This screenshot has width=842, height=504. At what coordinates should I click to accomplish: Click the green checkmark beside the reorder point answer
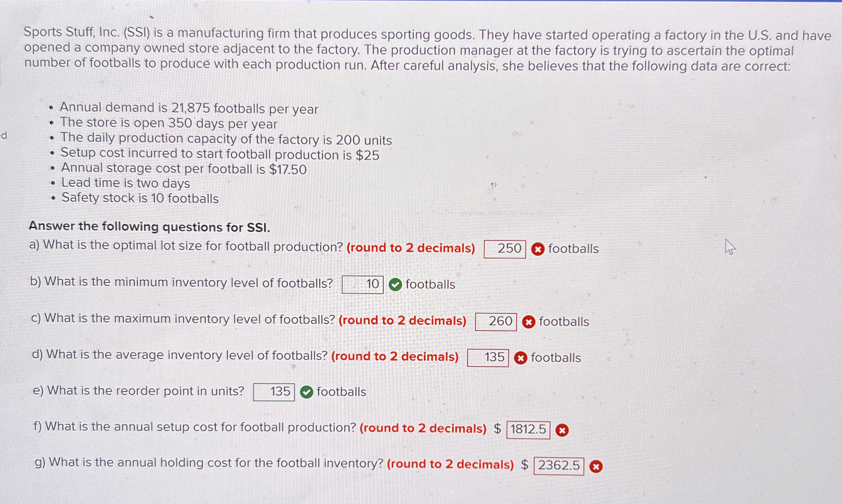306,392
